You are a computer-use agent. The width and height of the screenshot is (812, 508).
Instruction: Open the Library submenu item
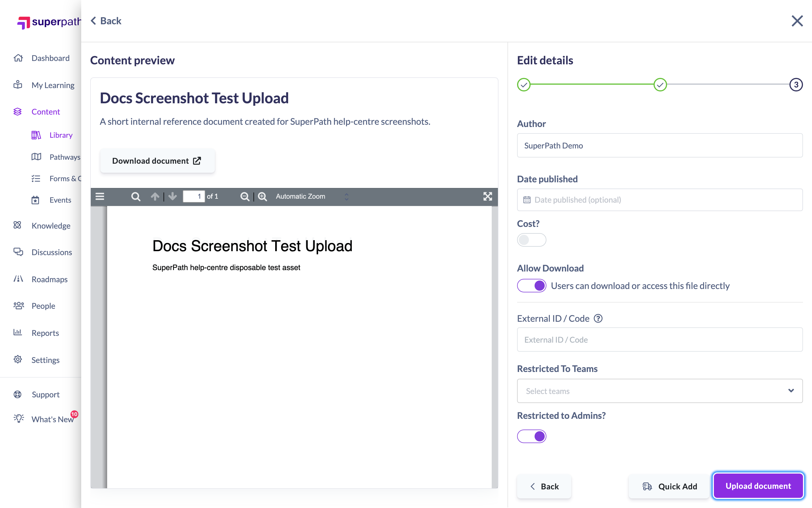tap(52, 135)
